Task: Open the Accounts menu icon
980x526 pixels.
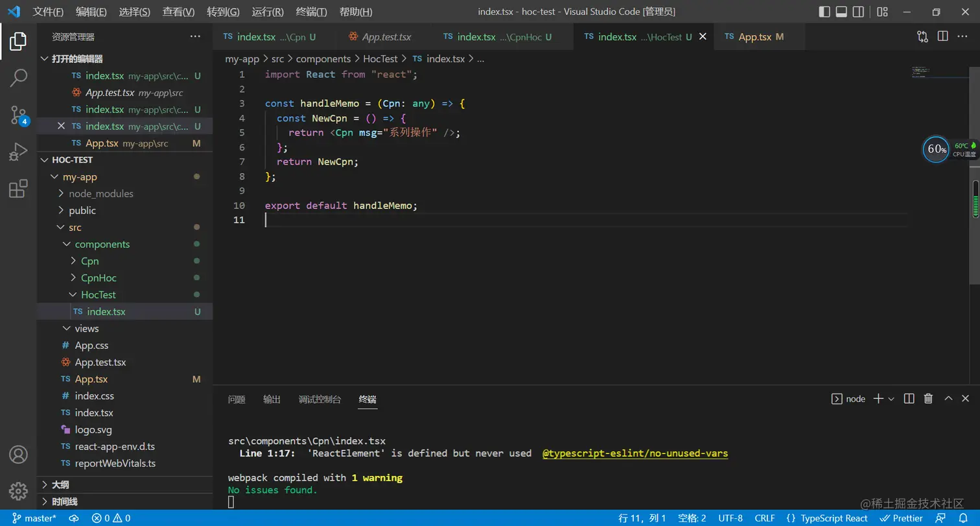Action: pyautogui.click(x=18, y=455)
